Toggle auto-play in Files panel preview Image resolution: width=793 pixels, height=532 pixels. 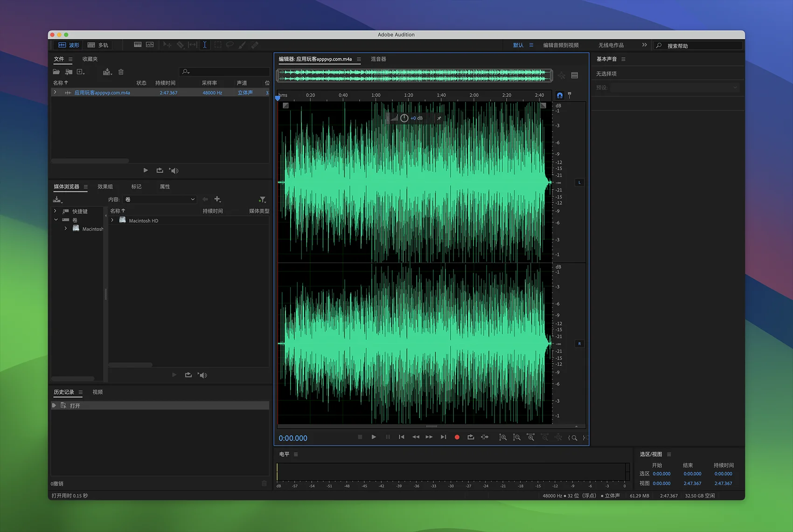pos(174,171)
